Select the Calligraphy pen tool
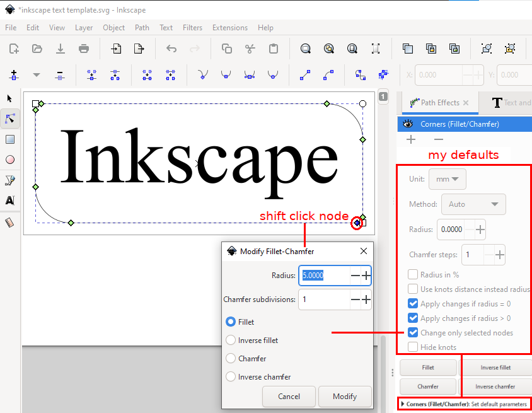This screenshot has height=413, width=532. [10, 180]
